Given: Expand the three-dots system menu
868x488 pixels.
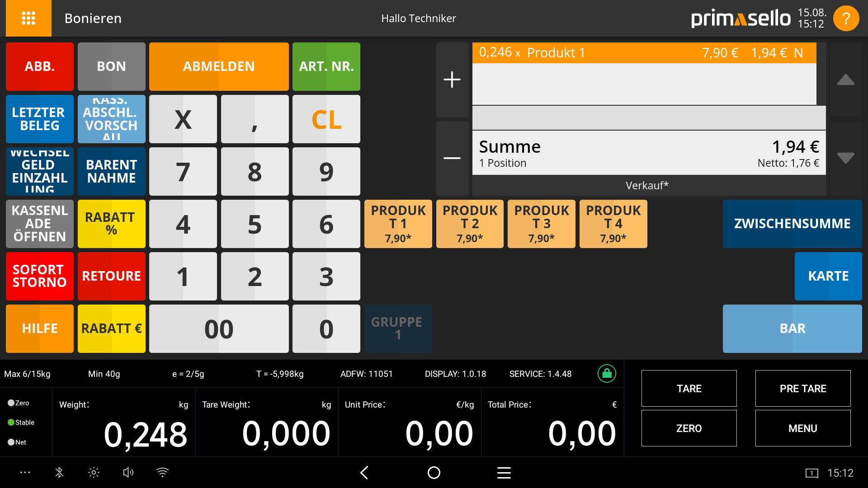Looking at the screenshot, I should point(25,473).
